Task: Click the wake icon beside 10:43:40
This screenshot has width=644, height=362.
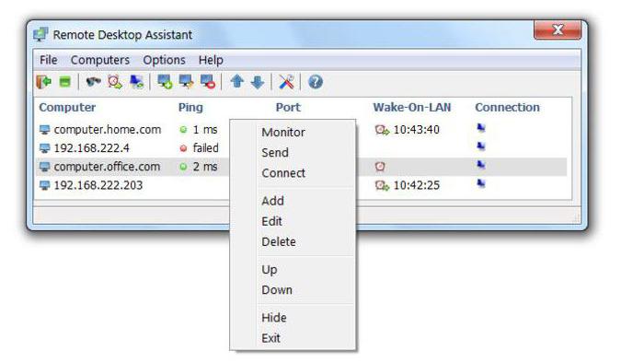Action: (x=382, y=130)
